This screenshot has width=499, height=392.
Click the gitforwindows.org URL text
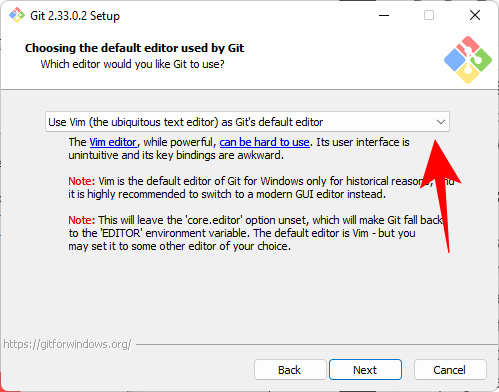click(x=67, y=344)
